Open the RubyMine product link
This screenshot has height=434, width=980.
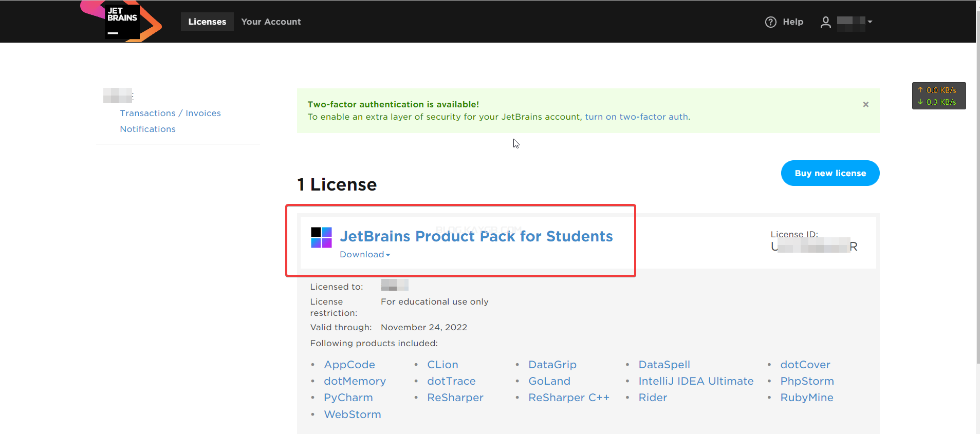[x=807, y=398]
